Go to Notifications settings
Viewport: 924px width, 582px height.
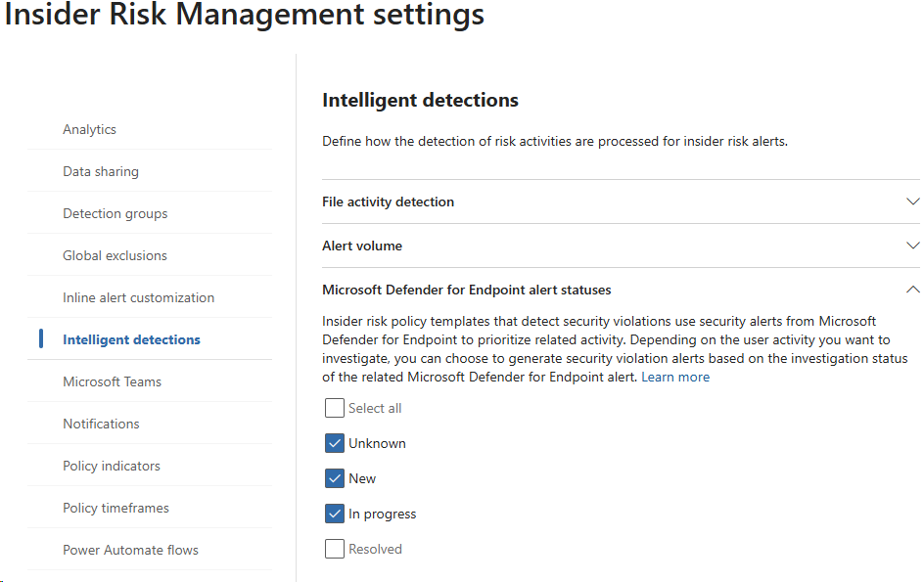coord(101,424)
